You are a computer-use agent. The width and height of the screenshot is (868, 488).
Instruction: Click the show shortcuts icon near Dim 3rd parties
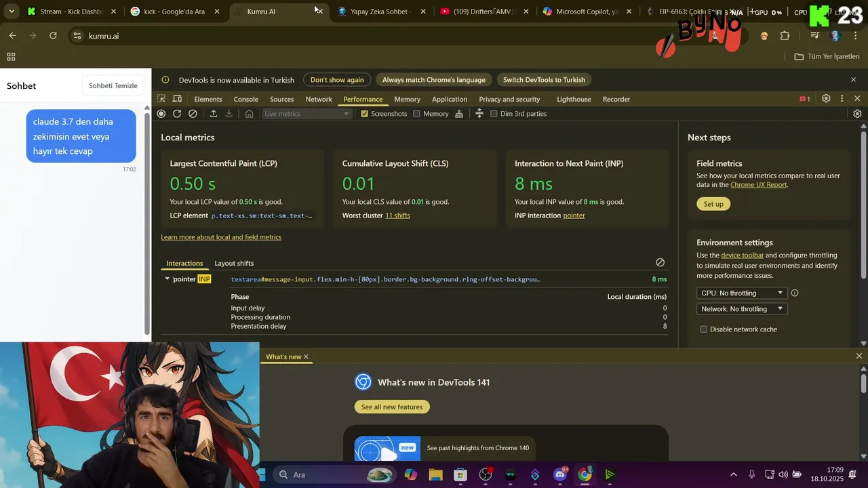[479, 114]
